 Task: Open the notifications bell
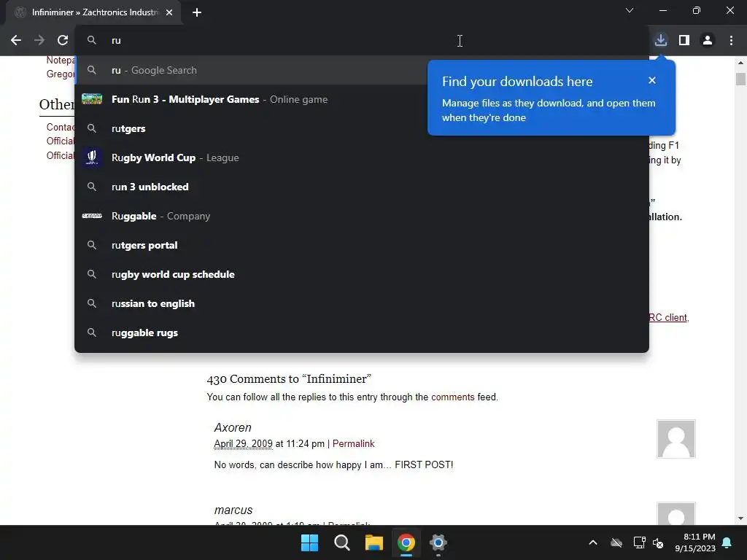pyautogui.click(x=727, y=542)
